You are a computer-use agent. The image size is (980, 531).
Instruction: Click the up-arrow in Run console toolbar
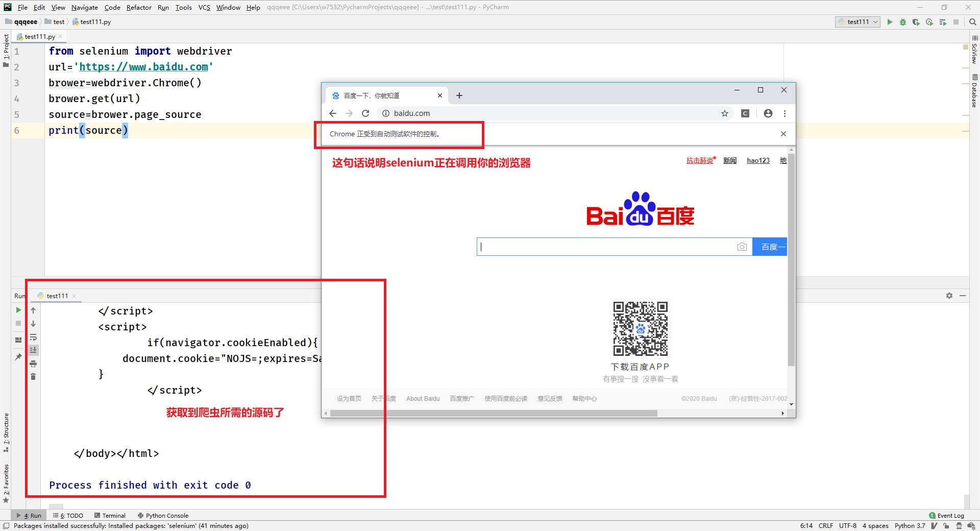tap(33, 310)
